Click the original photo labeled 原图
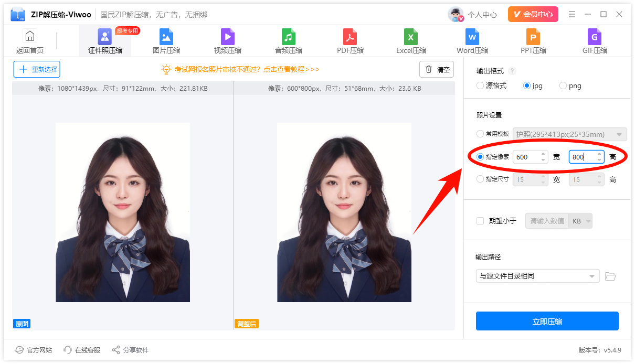 123,212
